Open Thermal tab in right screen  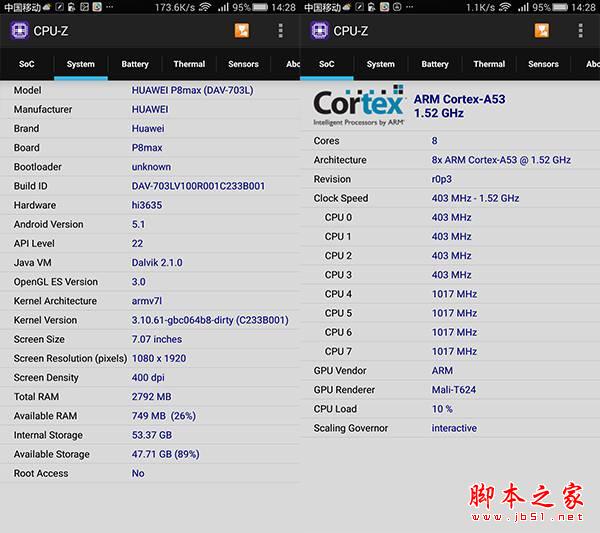[489, 64]
